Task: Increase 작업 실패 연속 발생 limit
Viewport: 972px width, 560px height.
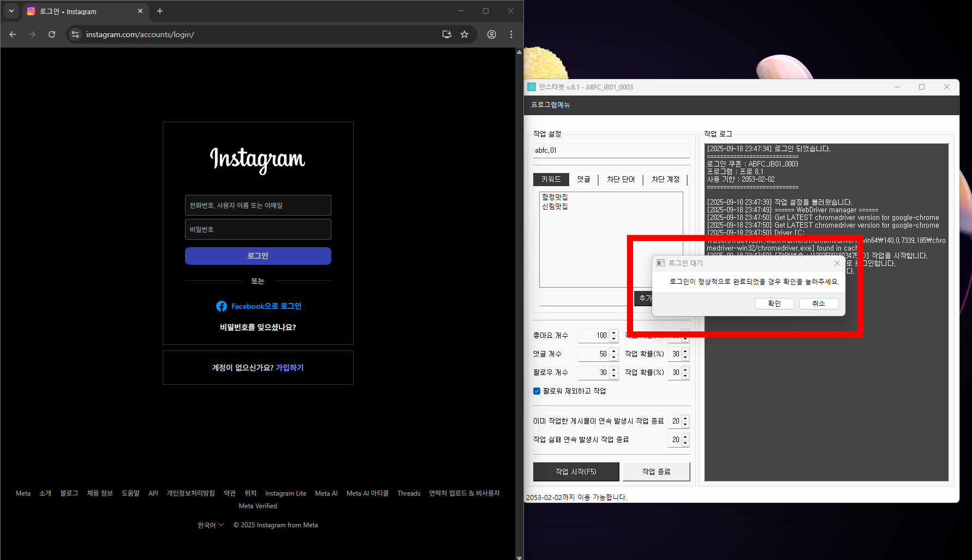Action: coord(685,437)
